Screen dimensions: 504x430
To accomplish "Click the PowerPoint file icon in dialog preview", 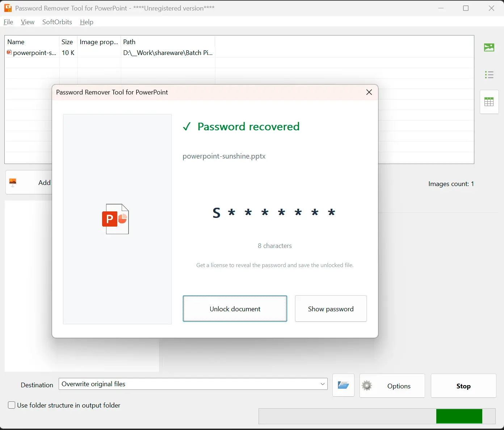I will coord(115,219).
